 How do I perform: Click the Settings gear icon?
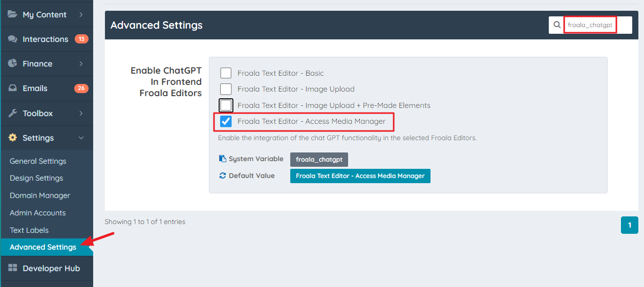(13, 138)
